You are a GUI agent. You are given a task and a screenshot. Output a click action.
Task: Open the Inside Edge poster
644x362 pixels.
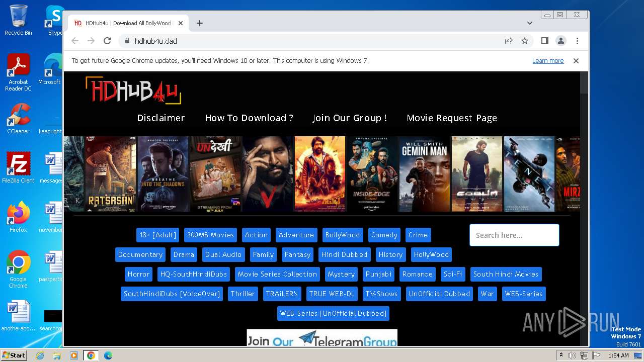[x=372, y=174]
